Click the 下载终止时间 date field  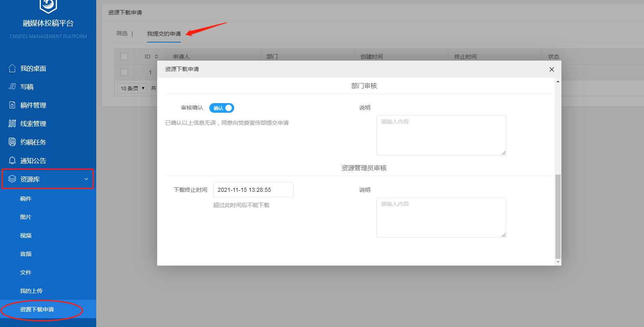(253, 190)
